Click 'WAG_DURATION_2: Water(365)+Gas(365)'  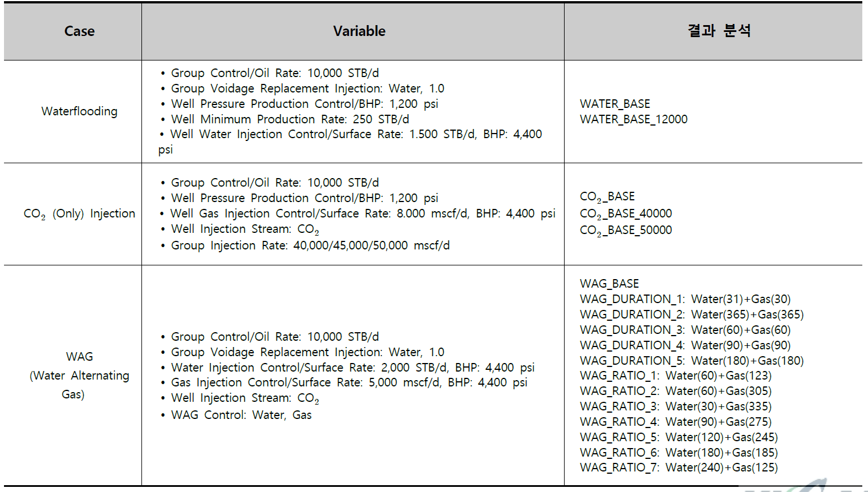pos(692,314)
